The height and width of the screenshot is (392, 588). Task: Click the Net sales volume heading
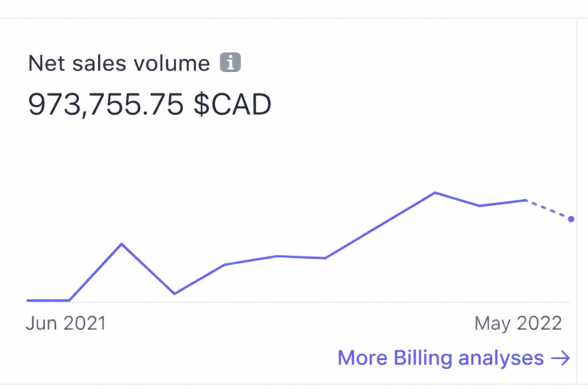119,63
